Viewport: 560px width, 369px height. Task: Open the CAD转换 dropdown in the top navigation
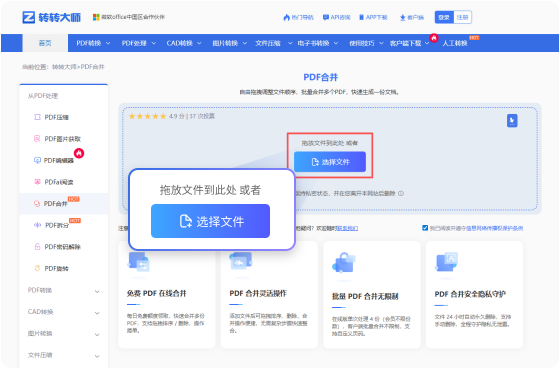(x=184, y=43)
